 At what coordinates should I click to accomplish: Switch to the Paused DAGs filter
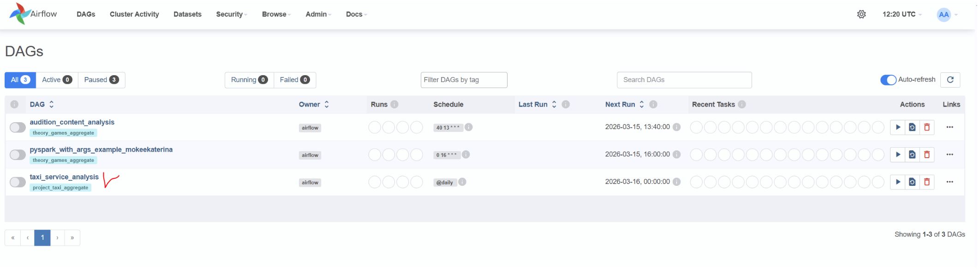[x=102, y=80]
